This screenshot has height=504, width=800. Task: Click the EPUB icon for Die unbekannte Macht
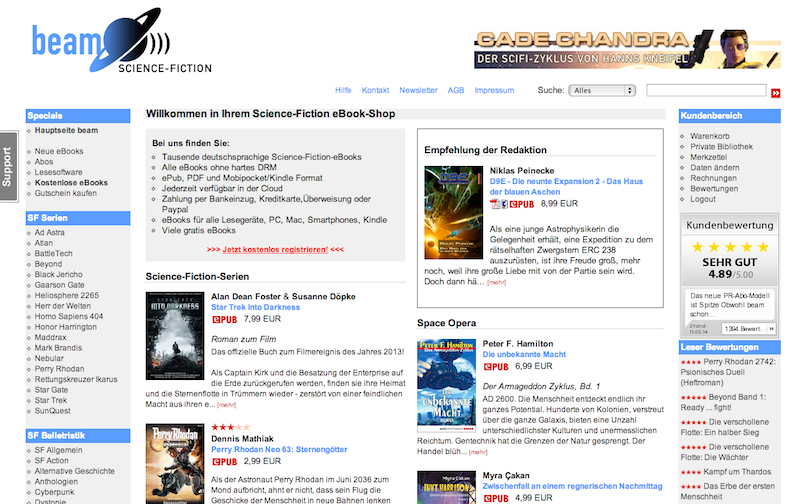[497, 367]
